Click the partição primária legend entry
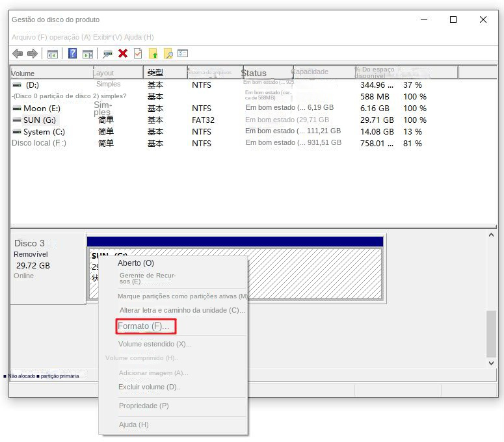The height and width of the screenshot is (442, 504). [x=58, y=376]
